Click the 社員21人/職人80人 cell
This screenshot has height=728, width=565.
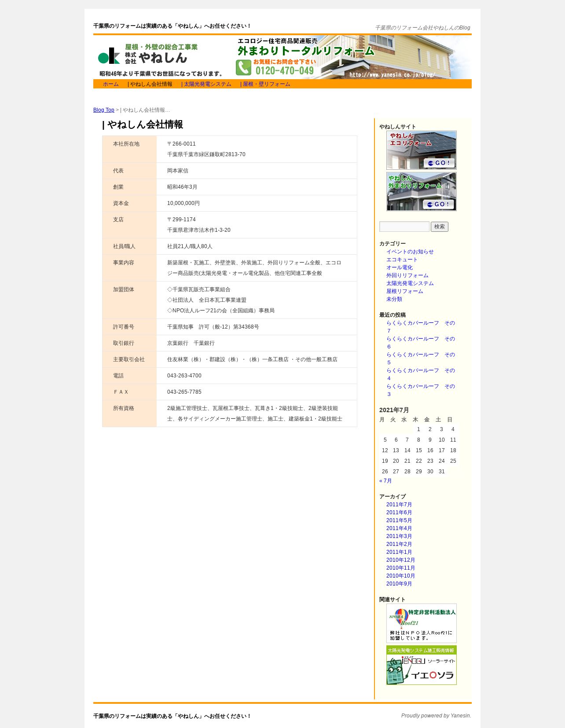[257, 246]
